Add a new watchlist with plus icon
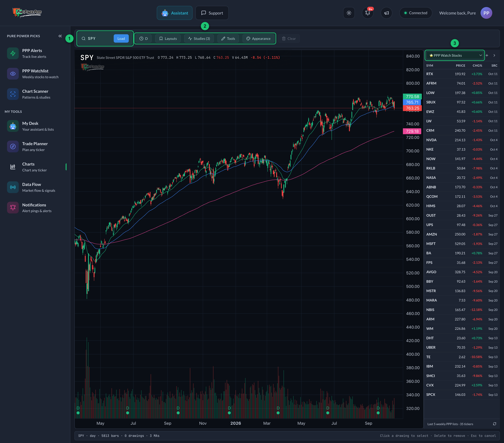This screenshot has width=504, height=443. 487,55
